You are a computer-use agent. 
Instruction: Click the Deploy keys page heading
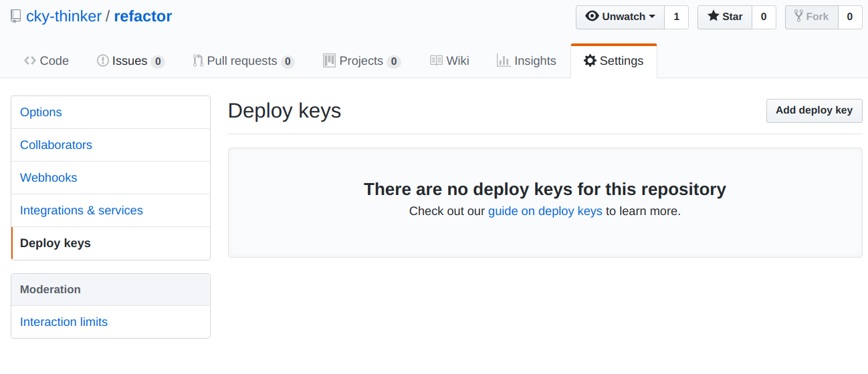[x=284, y=111]
